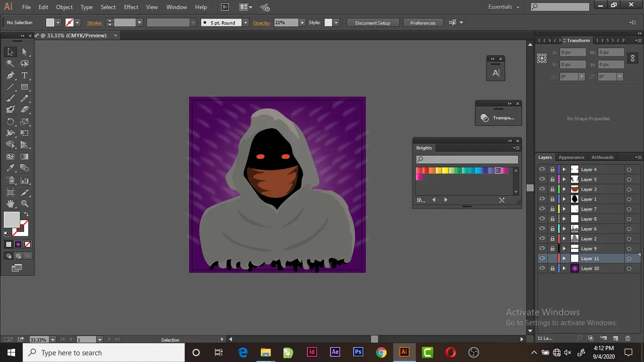Open the Stroke link in control bar
The image size is (644, 362).
point(94,23)
